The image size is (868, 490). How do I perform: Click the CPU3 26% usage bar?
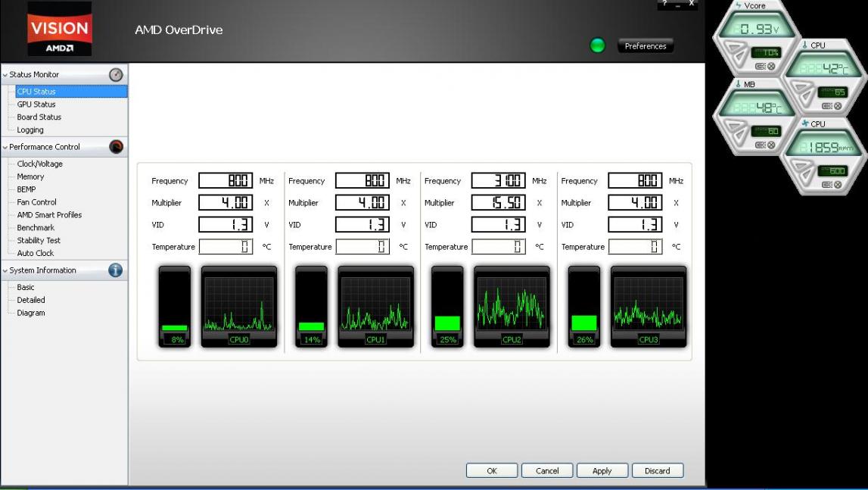[584, 307]
